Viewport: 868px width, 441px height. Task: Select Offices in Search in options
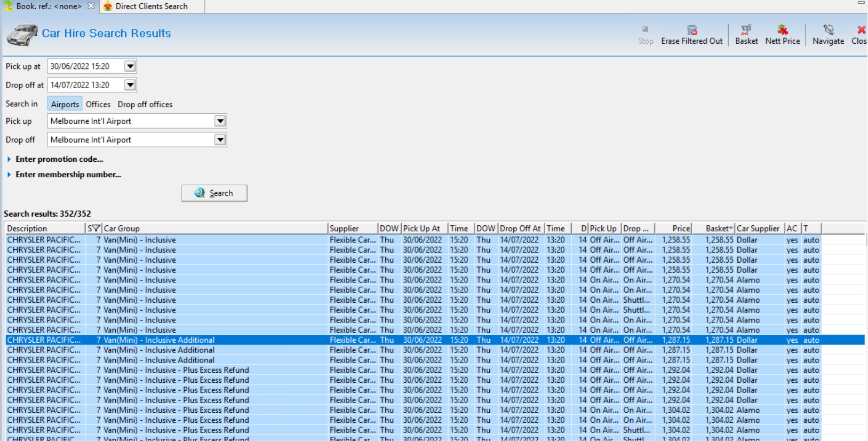(x=98, y=104)
